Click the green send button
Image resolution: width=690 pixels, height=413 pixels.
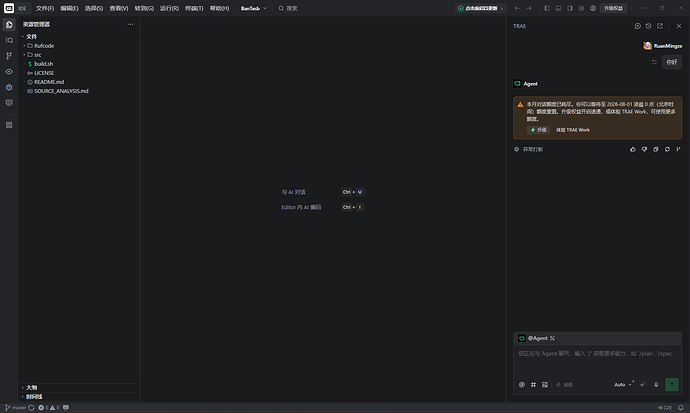pos(672,385)
